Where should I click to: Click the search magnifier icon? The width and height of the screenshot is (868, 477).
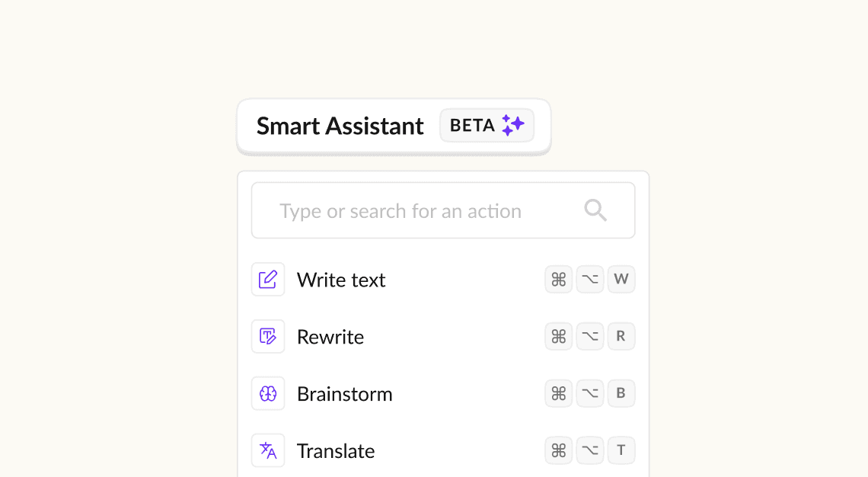(x=595, y=210)
